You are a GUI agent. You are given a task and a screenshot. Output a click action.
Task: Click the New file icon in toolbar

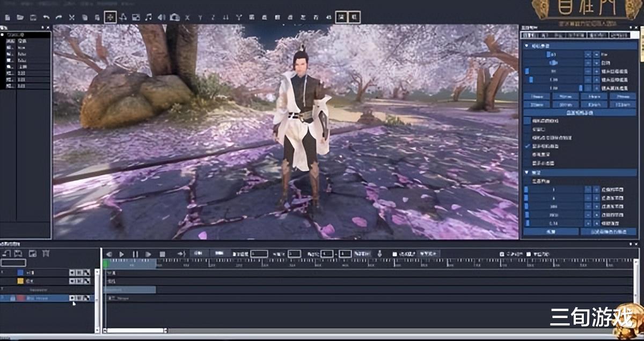click(7, 18)
